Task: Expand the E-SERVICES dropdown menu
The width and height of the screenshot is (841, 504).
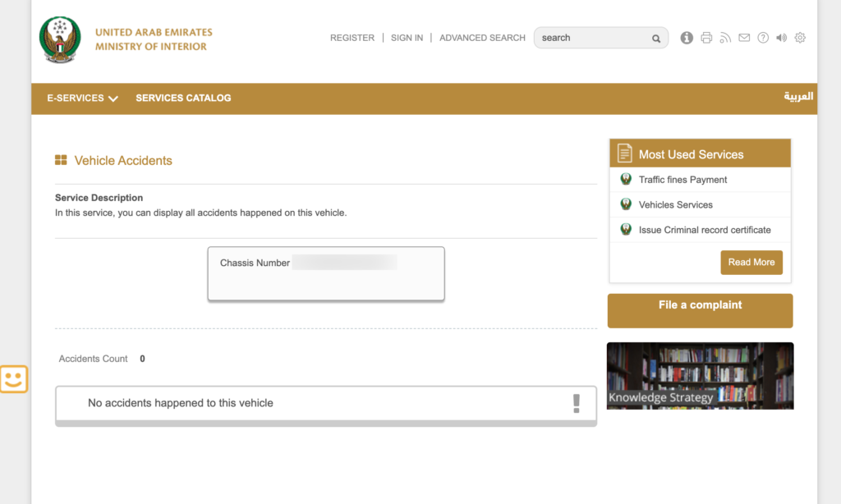Action: [82, 99]
